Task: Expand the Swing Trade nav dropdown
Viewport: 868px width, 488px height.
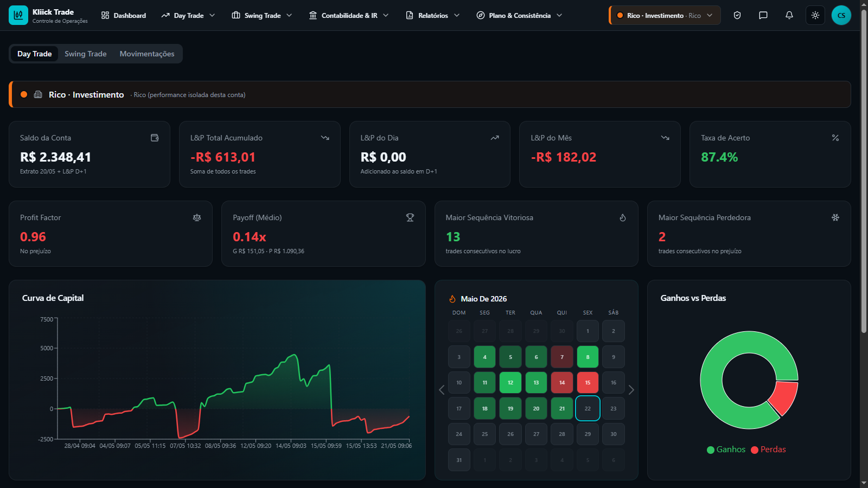Action: (262, 15)
